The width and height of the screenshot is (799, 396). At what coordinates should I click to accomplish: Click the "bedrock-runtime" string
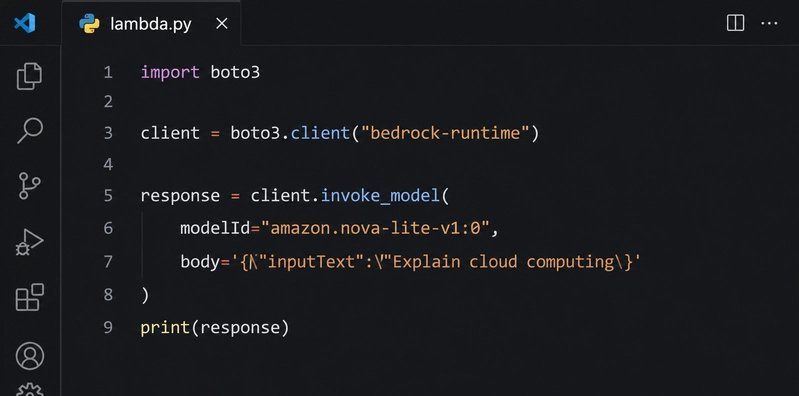click(445, 133)
